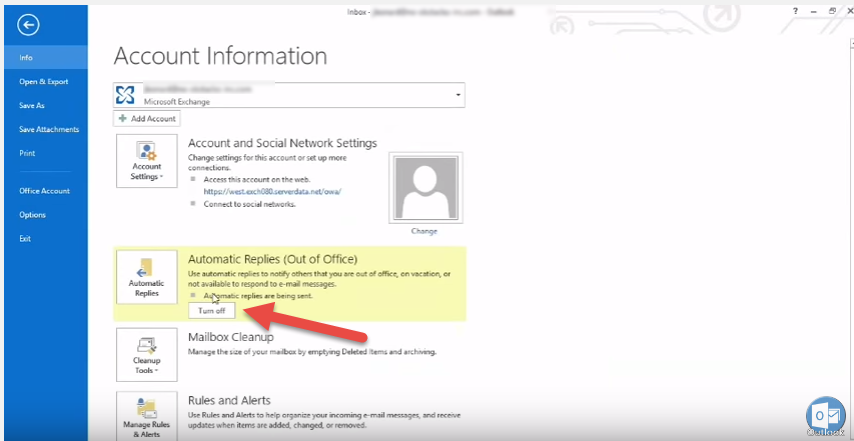Open the OWA web access link
This screenshot has width=854, height=441.
coord(272,192)
